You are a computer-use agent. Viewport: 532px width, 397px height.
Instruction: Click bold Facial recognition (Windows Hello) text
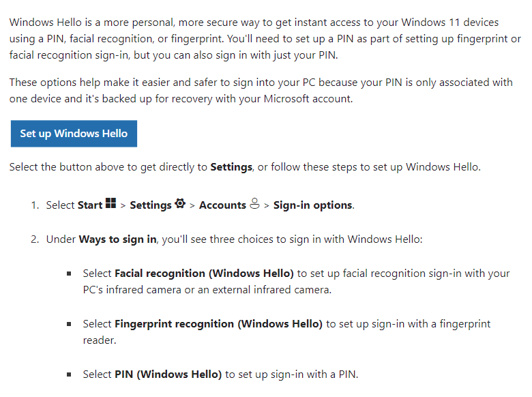click(204, 273)
